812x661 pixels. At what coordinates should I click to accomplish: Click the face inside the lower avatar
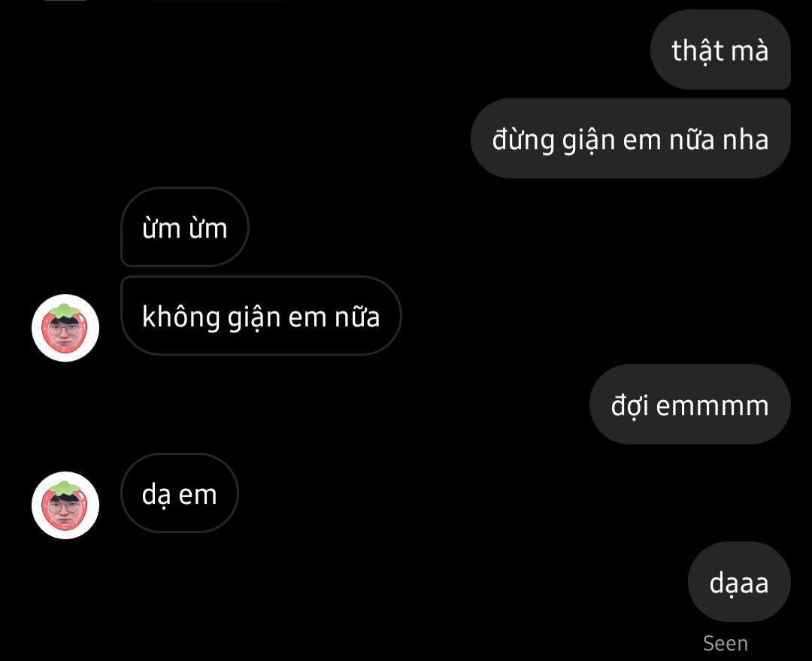pyautogui.click(x=64, y=509)
